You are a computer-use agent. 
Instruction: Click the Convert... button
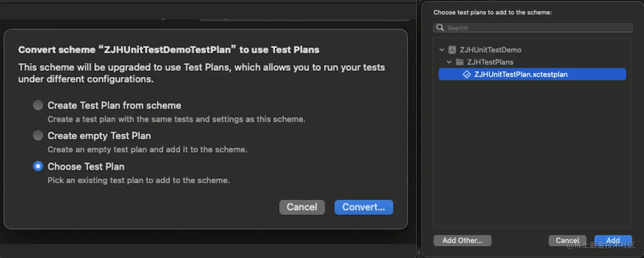click(363, 207)
